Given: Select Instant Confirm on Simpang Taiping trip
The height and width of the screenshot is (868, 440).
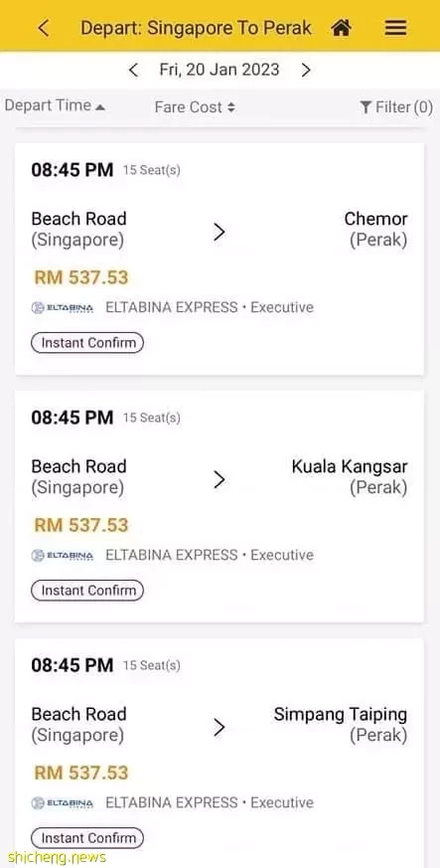Looking at the screenshot, I should click(x=87, y=837).
